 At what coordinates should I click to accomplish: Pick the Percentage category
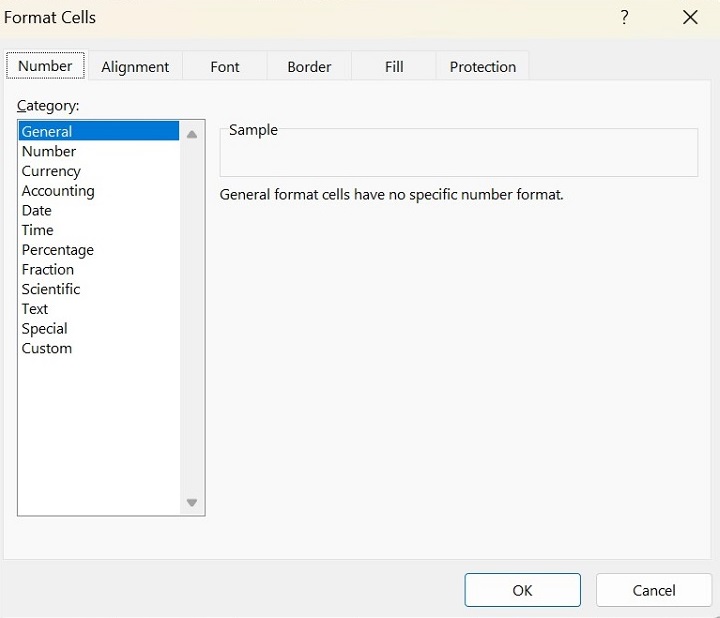[58, 250]
